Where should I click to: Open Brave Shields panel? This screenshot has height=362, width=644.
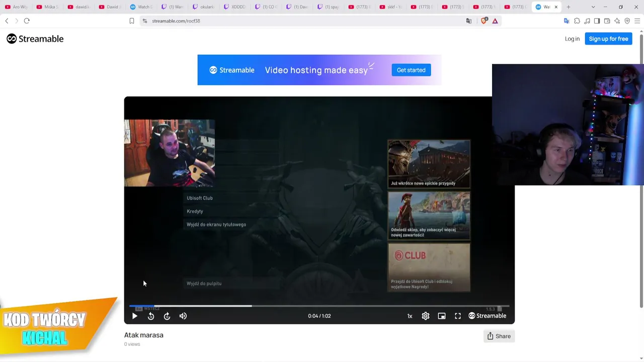(484, 21)
